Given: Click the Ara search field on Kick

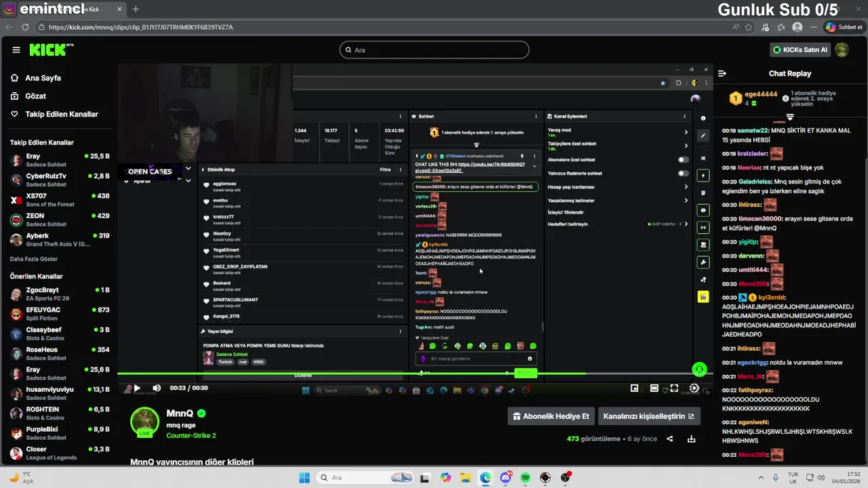Looking at the screenshot, I should 434,49.
